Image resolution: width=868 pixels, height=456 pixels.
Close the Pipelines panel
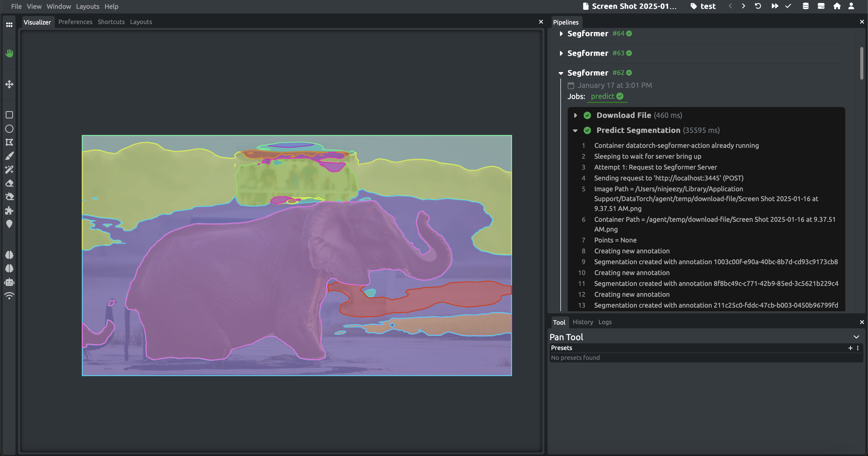tap(862, 21)
